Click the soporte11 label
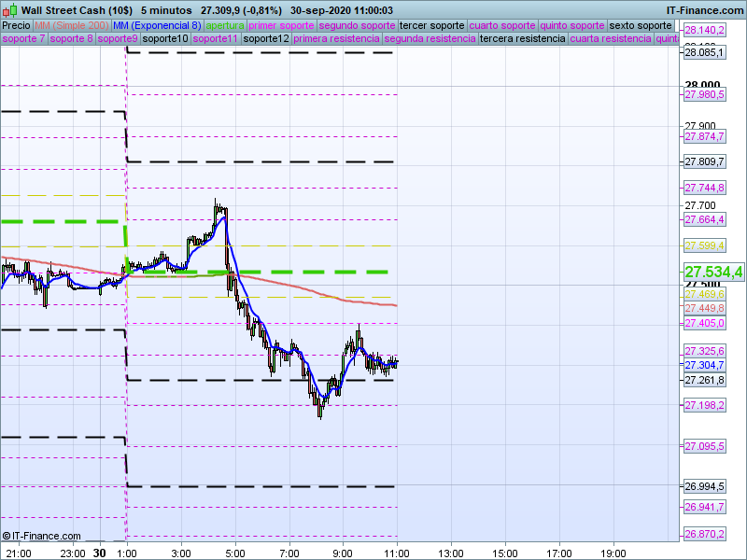Viewport: 747px width, 560px height. (216, 38)
